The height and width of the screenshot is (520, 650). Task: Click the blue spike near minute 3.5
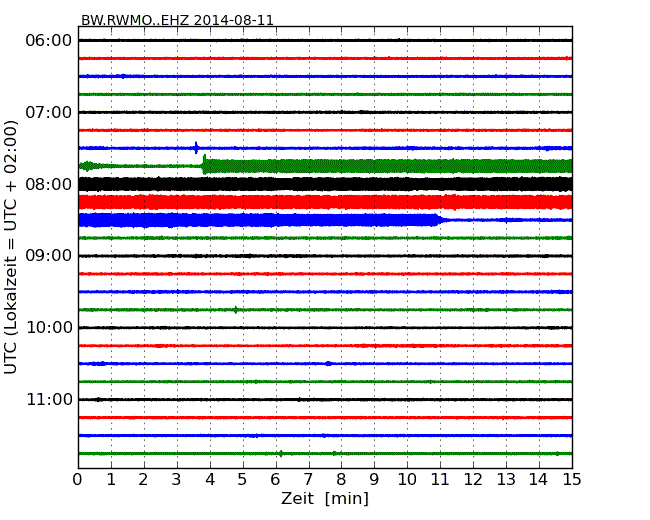coord(196,148)
